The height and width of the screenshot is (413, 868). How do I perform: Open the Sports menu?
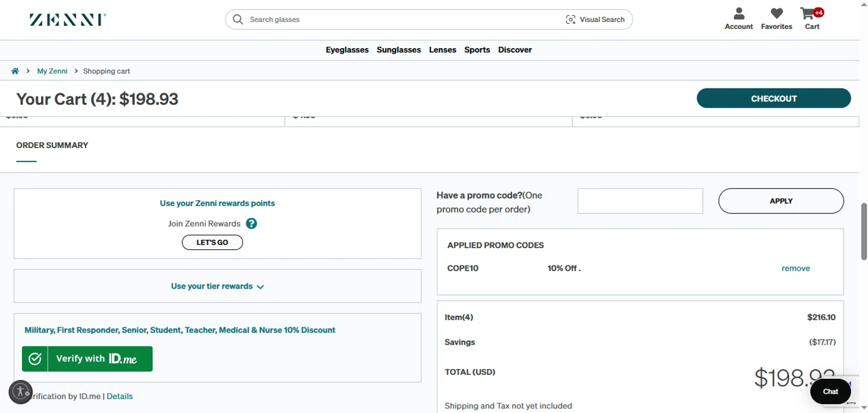coord(477,50)
